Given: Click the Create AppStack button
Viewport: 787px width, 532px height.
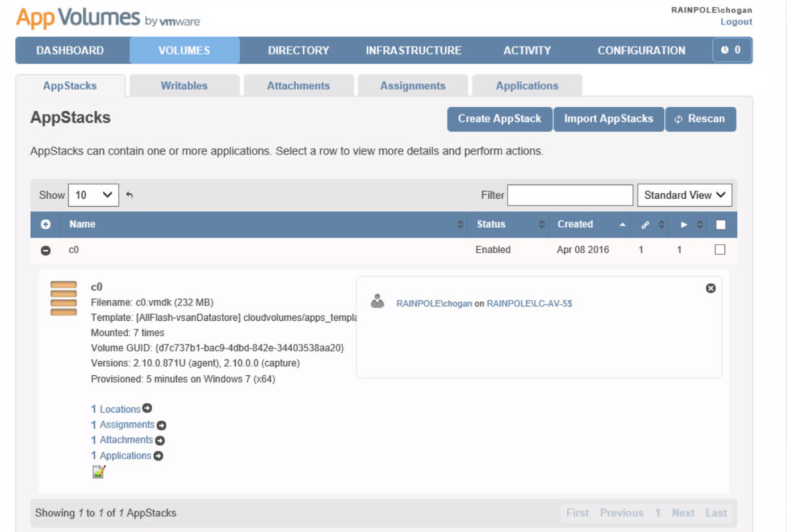Looking at the screenshot, I should pos(499,119).
